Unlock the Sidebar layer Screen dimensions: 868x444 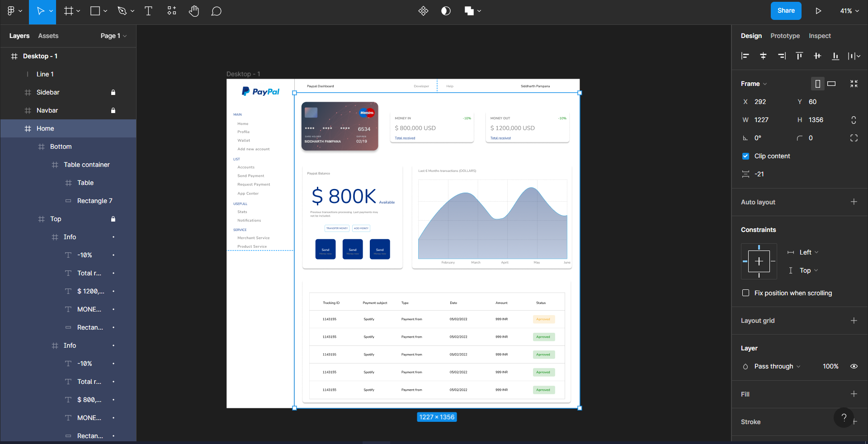click(x=113, y=92)
